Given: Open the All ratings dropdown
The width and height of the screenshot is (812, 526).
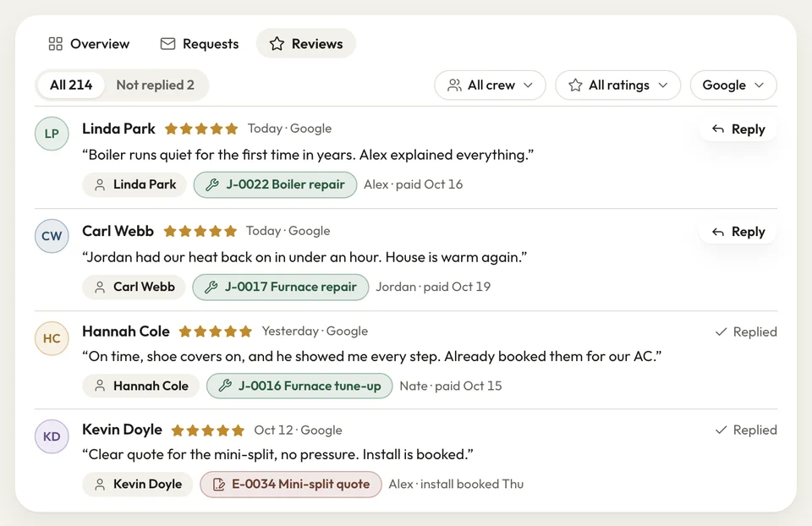Looking at the screenshot, I should tap(617, 85).
